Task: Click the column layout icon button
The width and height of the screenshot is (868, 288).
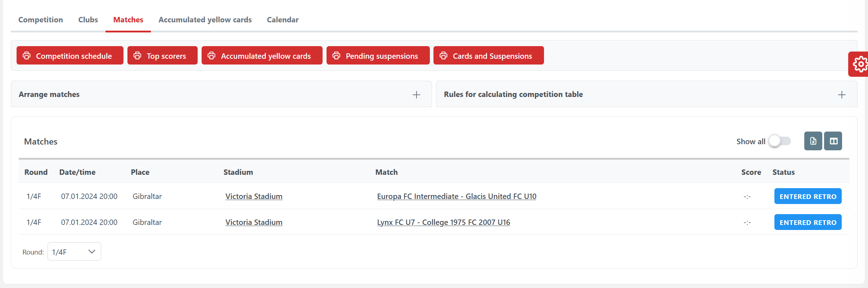Action: [x=833, y=141]
